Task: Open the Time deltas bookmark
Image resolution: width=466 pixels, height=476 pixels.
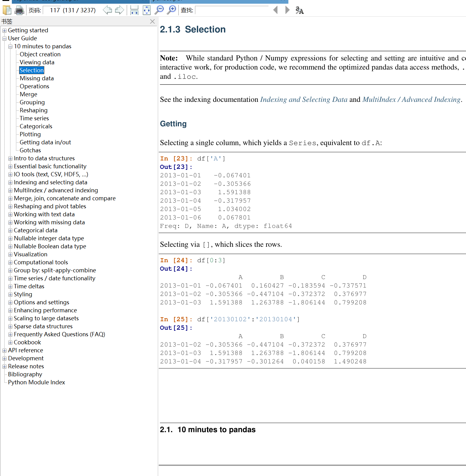Action: 29,286
